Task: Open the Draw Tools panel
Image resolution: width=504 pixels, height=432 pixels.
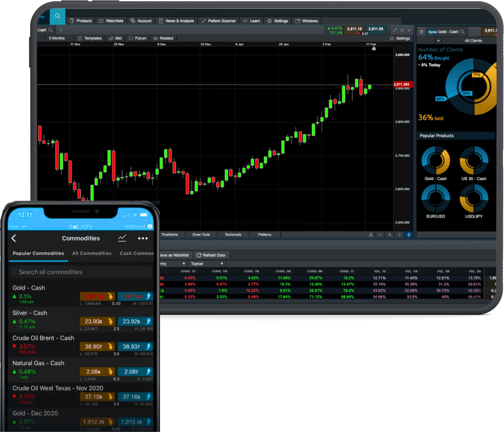Action: [x=201, y=234]
